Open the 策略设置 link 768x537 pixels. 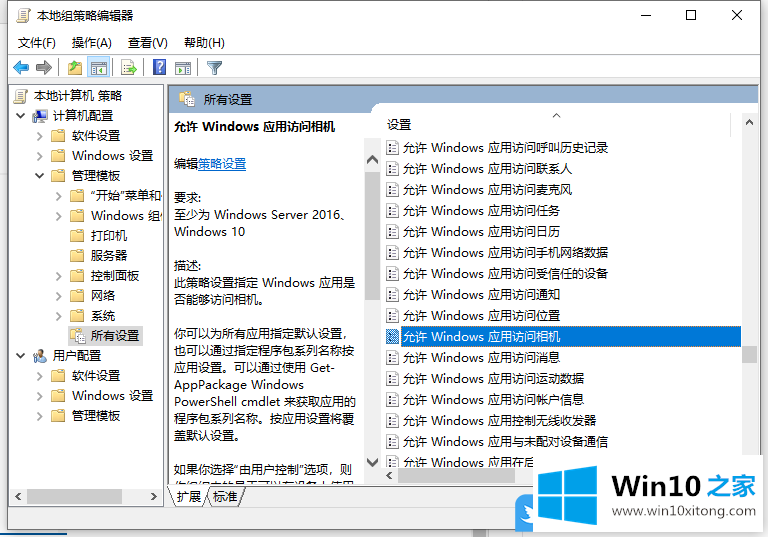pyautogui.click(x=222, y=164)
